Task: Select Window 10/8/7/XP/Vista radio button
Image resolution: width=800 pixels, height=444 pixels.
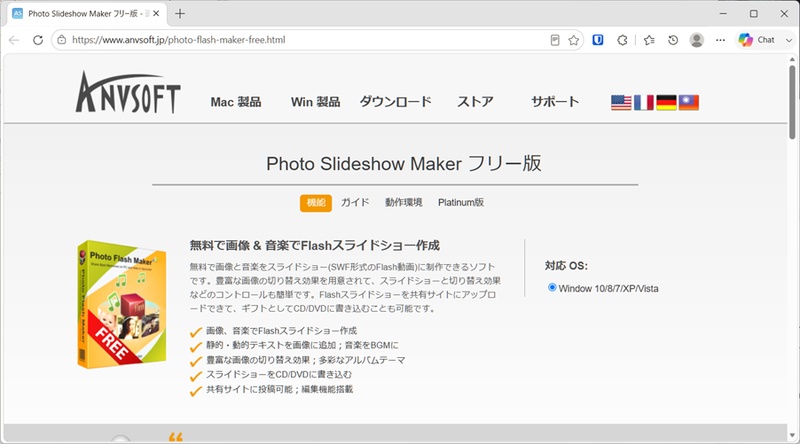Action: (552, 288)
